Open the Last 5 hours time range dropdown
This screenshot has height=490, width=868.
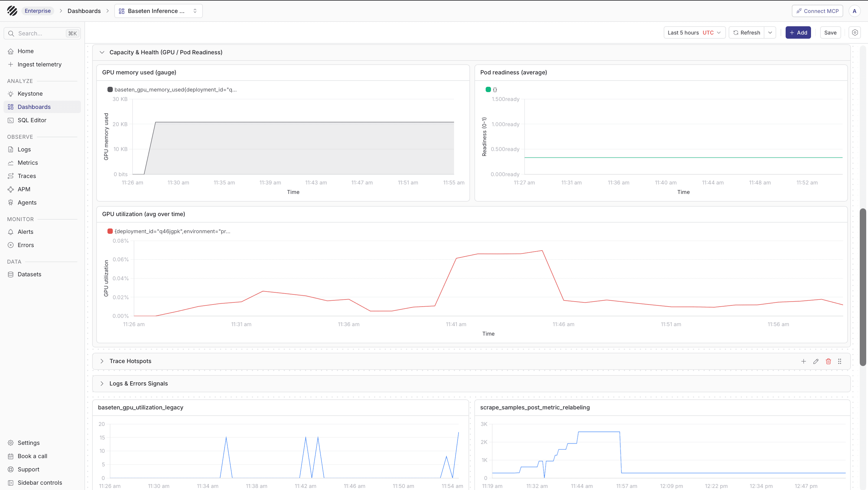pos(694,33)
